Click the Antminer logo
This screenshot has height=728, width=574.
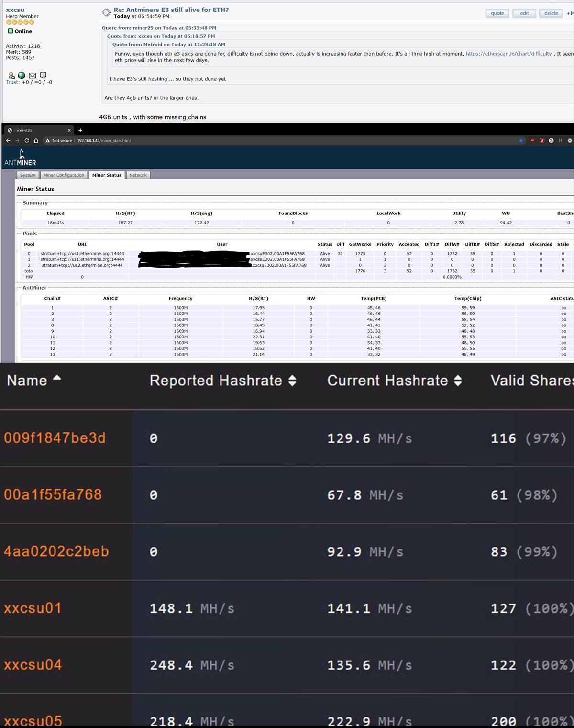(20, 157)
